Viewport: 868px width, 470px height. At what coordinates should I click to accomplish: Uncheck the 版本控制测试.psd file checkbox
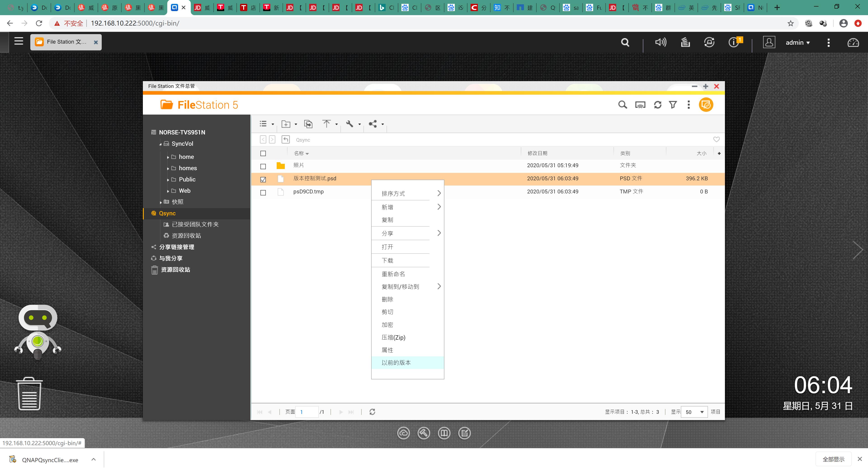coord(263,180)
